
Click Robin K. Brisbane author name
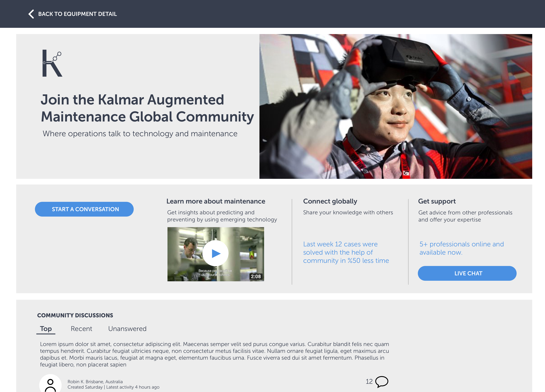click(x=95, y=381)
